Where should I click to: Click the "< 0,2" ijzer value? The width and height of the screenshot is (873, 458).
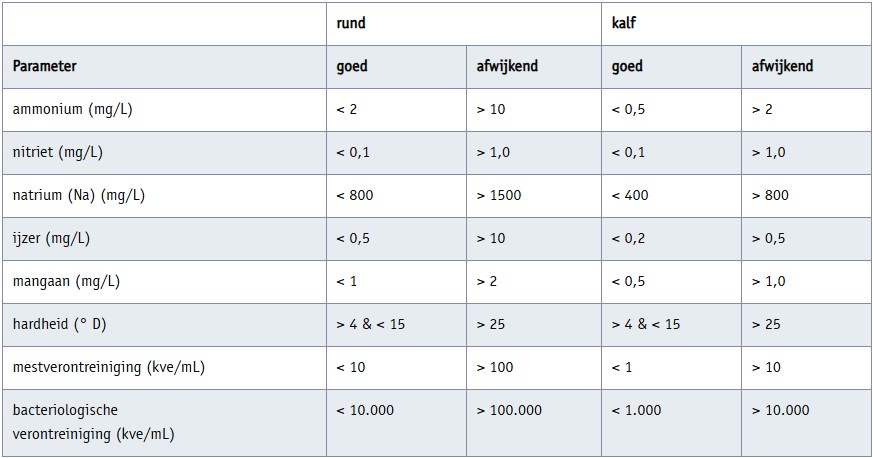click(630, 238)
